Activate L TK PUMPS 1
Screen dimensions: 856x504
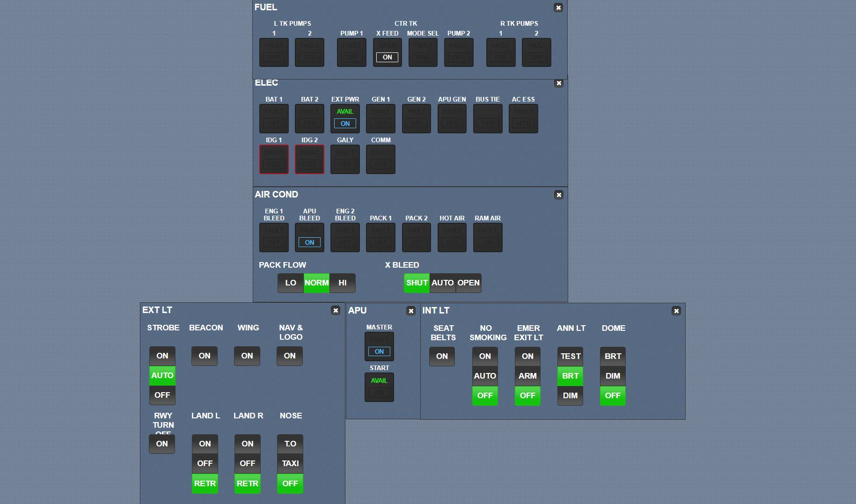tap(274, 52)
